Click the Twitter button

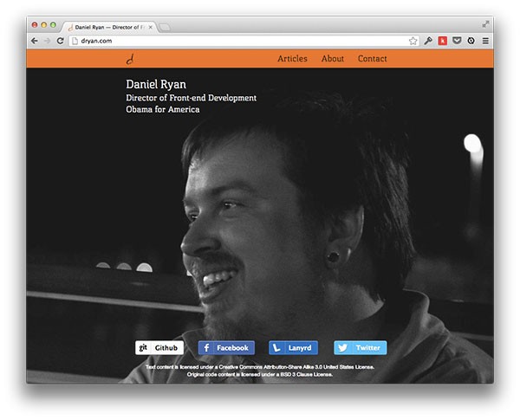(x=361, y=348)
